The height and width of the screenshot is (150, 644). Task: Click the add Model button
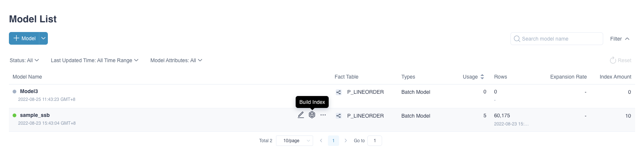point(24,38)
